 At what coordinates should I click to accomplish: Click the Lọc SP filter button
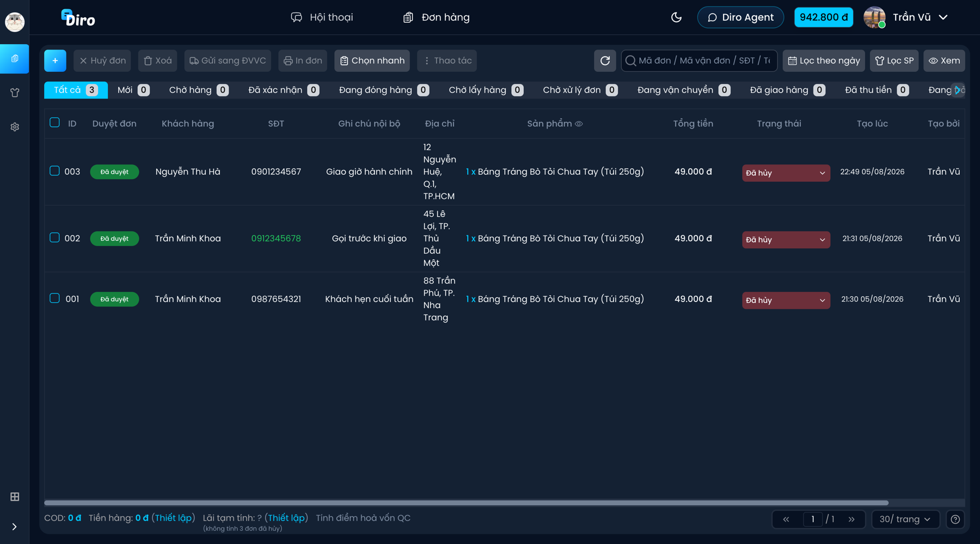tap(894, 60)
